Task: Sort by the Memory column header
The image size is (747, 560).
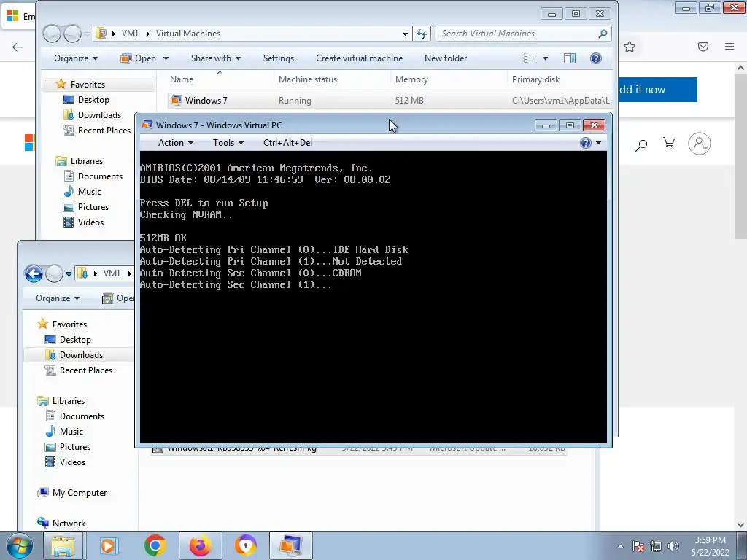Action: [x=411, y=79]
